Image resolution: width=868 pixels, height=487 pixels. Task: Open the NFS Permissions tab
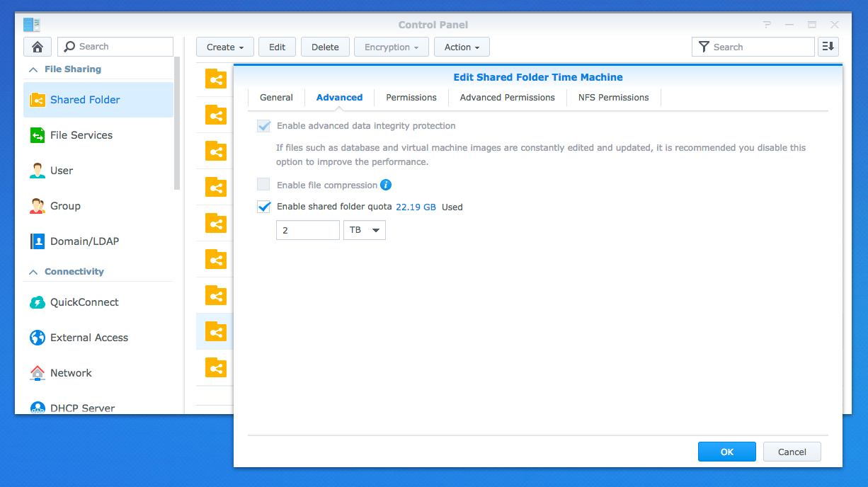[x=614, y=98]
